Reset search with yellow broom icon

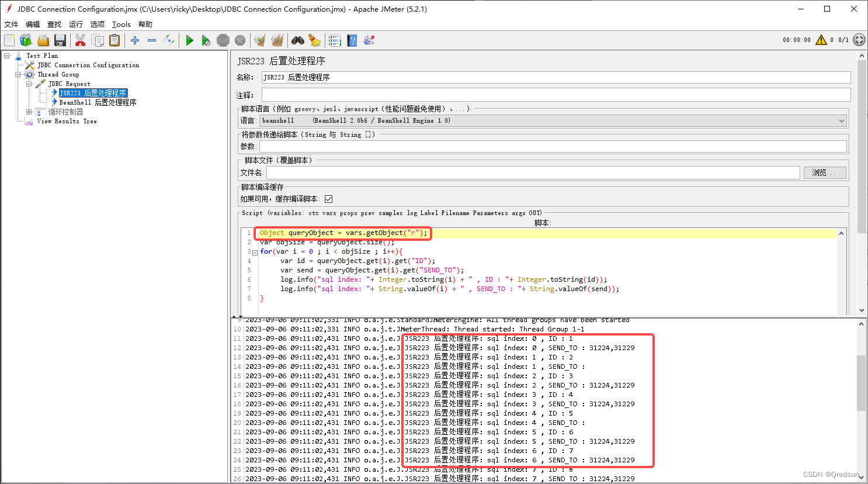click(315, 40)
